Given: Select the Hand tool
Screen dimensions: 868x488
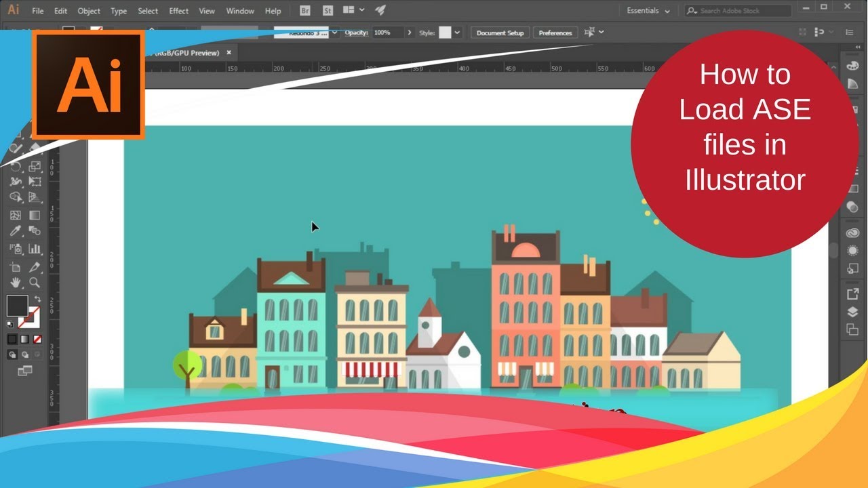Looking at the screenshot, I should coord(16,283).
